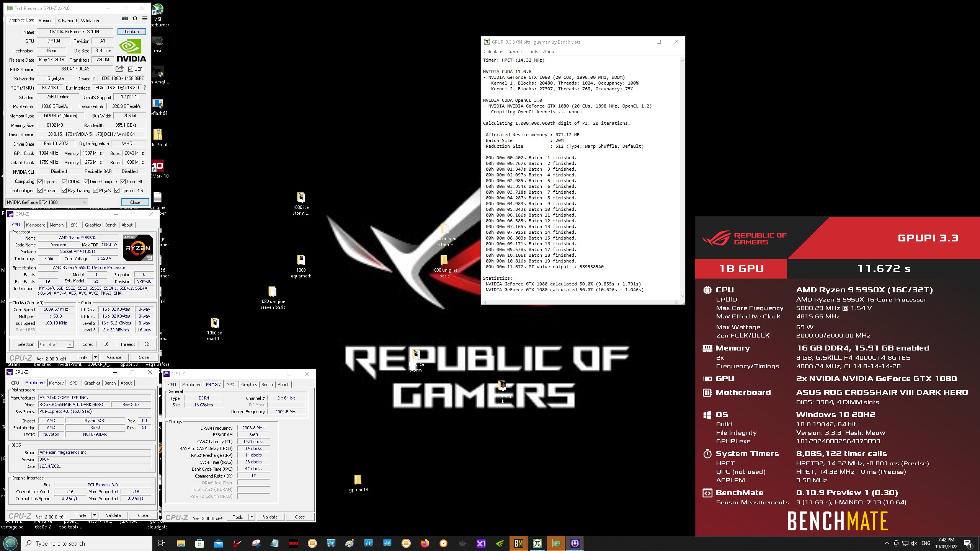This screenshot has height=551, width=980.
Task: Switch to CPU-Z taskbar icon
Action: click(x=575, y=543)
